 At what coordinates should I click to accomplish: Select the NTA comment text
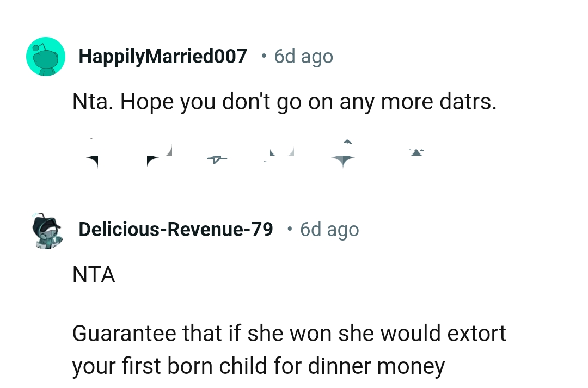(x=94, y=275)
